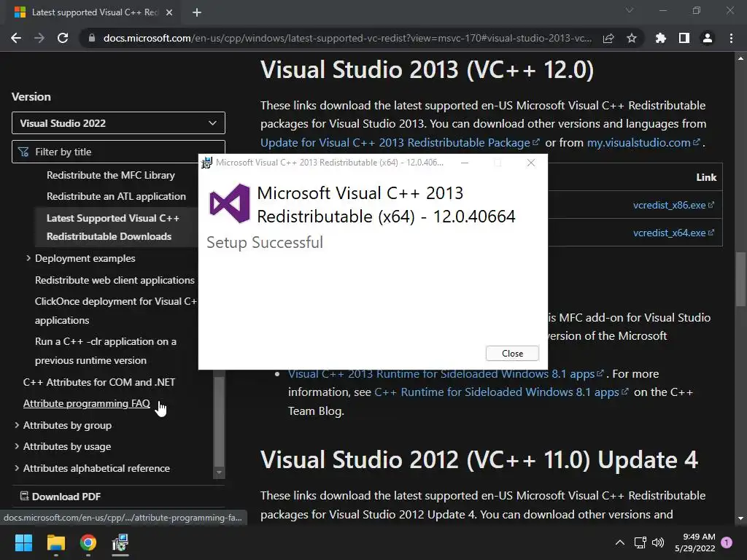Open the tab search chevron
Screen dimensions: 747x560
click(630, 10)
